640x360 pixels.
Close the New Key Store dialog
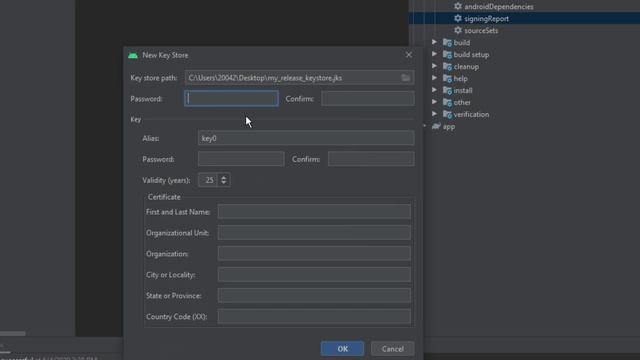(x=409, y=55)
